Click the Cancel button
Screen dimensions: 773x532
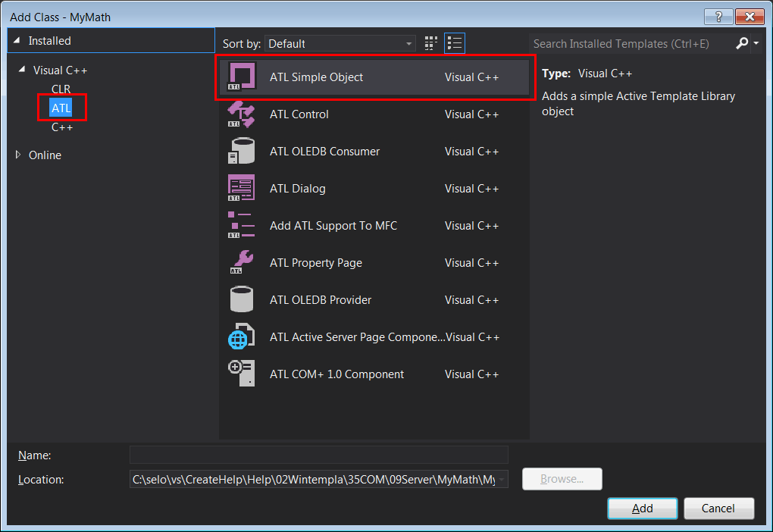[718, 509]
